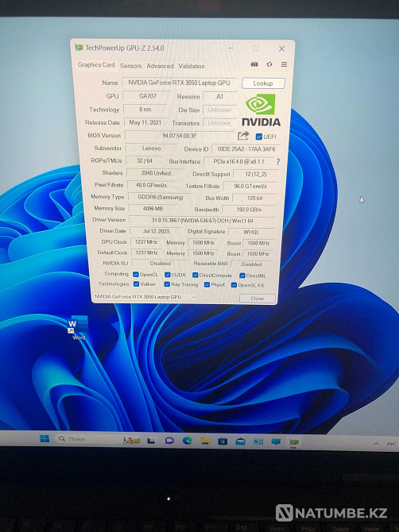This screenshot has width=399, height=532.
Task: Close GPU-Z with the X button
Action: click(x=281, y=48)
